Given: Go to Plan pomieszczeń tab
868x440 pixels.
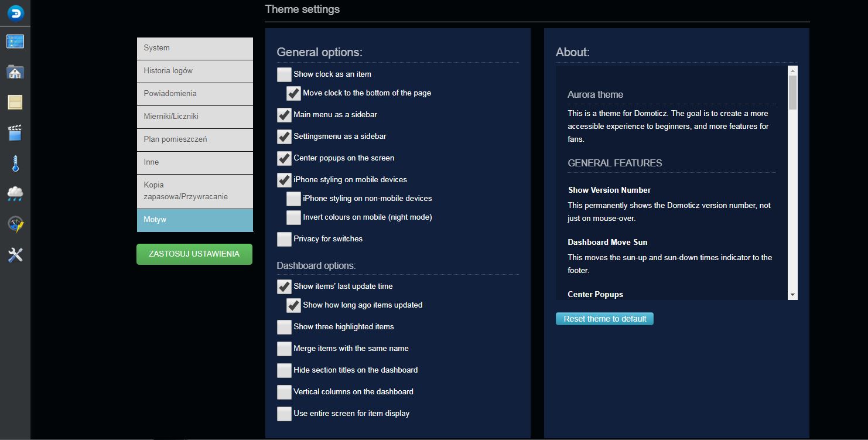Looking at the screenshot, I should point(195,139).
